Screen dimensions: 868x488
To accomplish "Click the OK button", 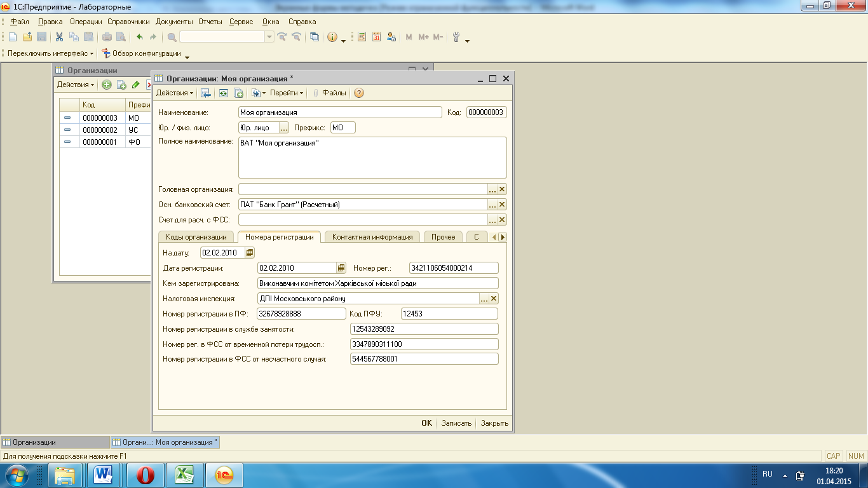I will tap(426, 423).
